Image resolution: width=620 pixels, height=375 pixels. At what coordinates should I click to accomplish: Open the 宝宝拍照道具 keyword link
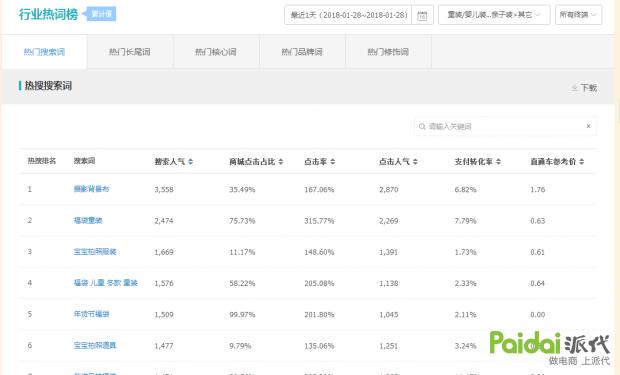point(95,345)
